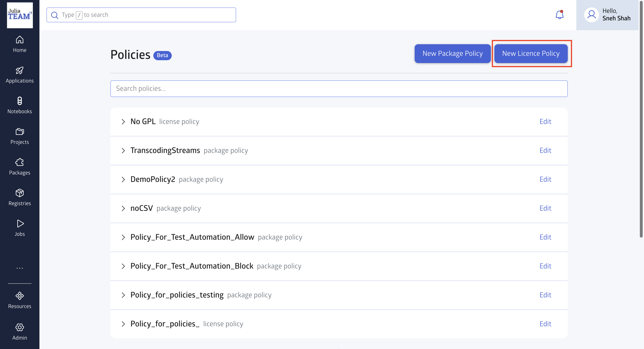Focus the Search policies input field
Viewport: 644px width, 349px height.
[339, 89]
